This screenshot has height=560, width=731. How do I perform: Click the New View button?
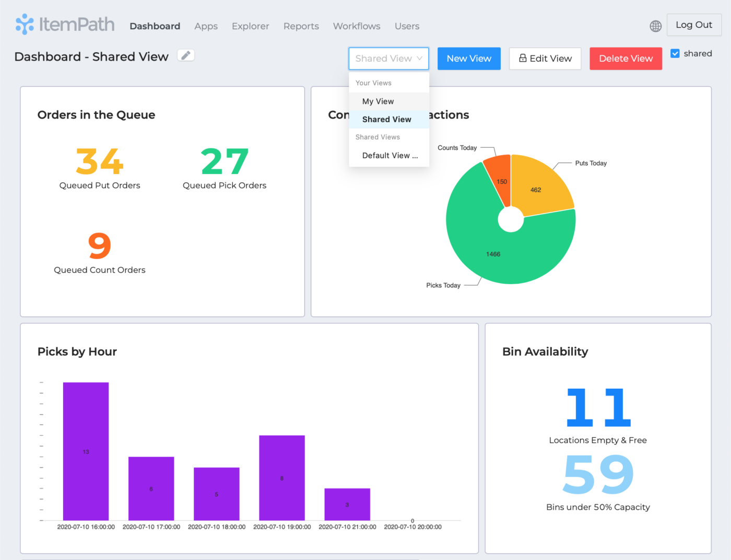point(468,59)
